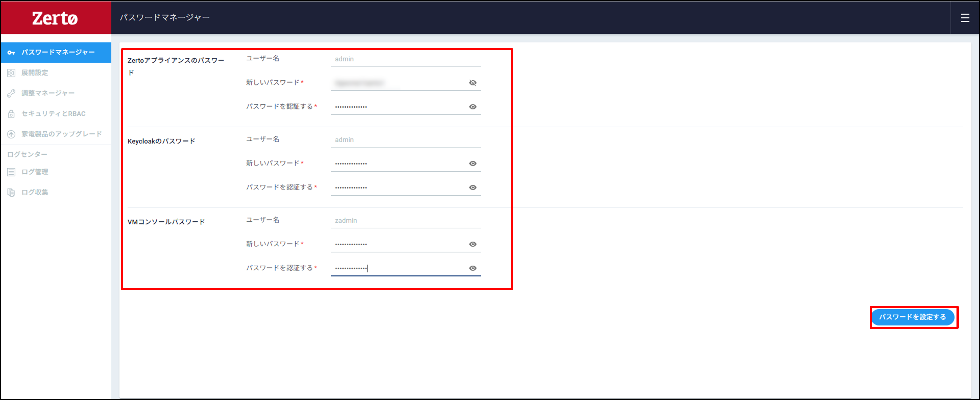Click the wrench icon beside 調整マネージャー
980x400 pixels.
11,93
